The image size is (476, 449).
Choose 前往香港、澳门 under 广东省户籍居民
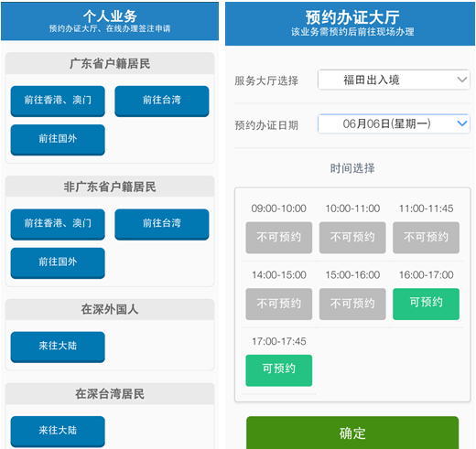[58, 101]
